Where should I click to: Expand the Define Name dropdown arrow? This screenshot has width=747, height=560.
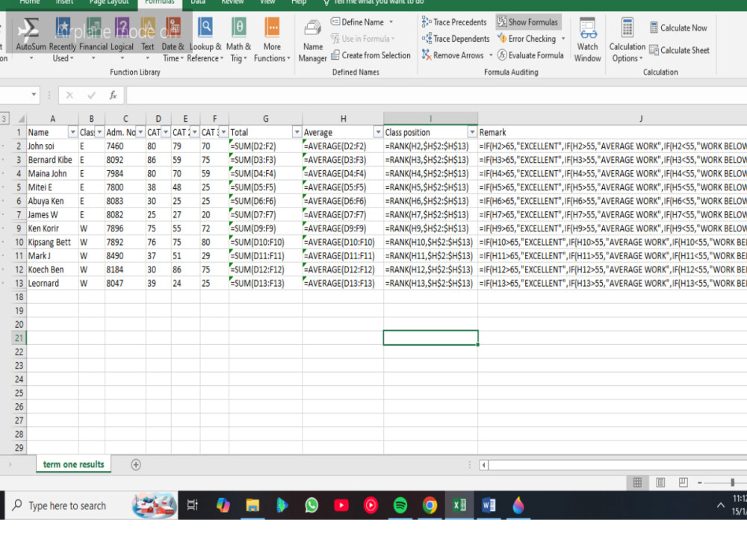391,22
